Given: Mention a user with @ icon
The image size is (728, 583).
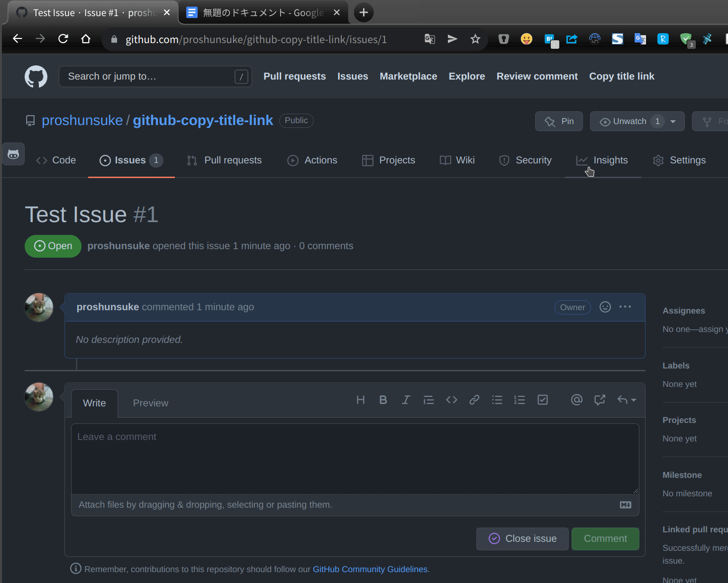Looking at the screenshot, I should click(x=577, y=400).
